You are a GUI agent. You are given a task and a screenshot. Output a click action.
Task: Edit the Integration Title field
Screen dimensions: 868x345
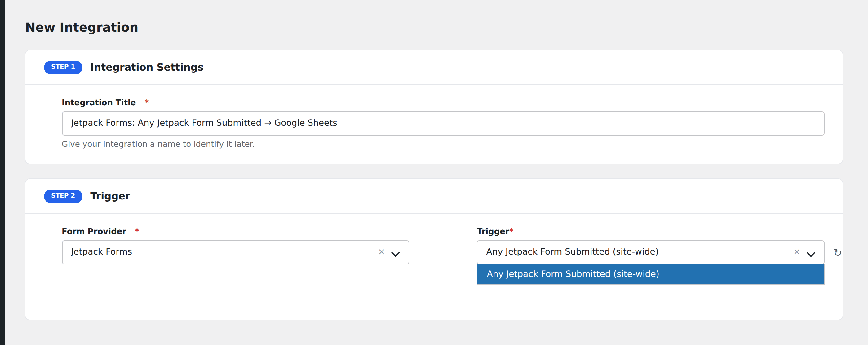click(443, 124)
